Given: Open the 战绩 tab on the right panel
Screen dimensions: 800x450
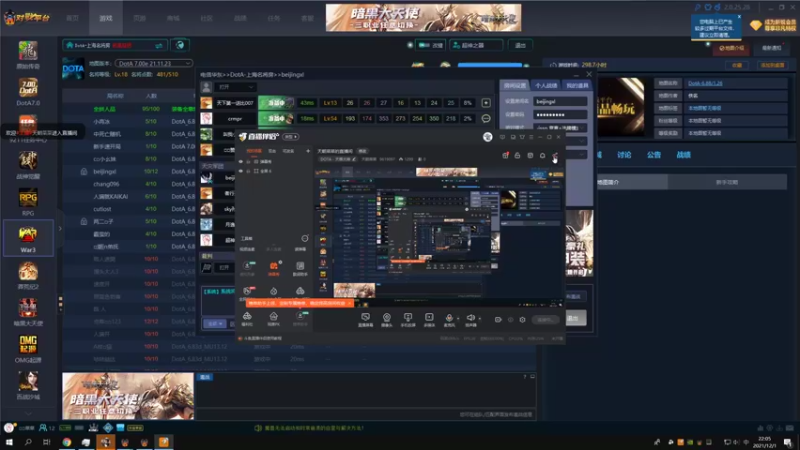Looking at the screenshot, I should [684, 155].
